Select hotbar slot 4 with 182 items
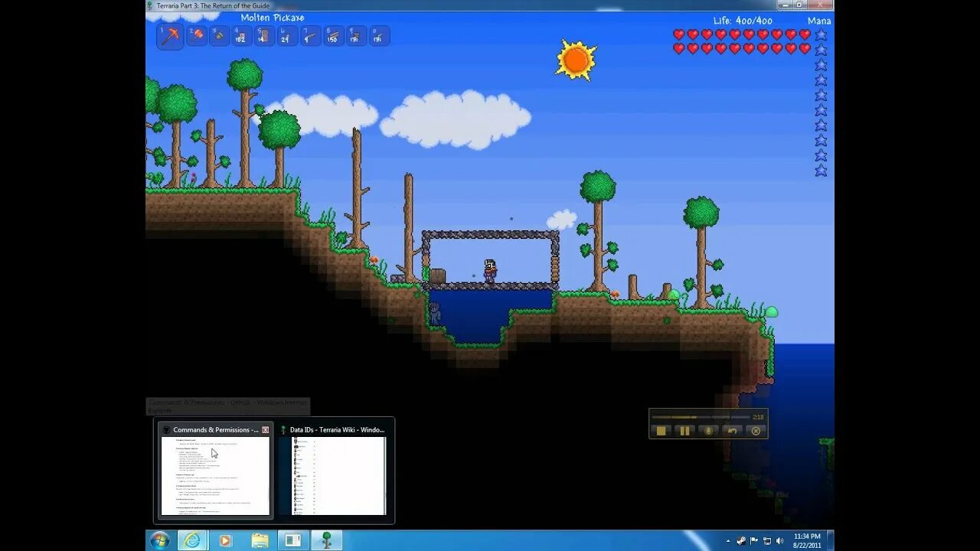 tap(242, 36)
